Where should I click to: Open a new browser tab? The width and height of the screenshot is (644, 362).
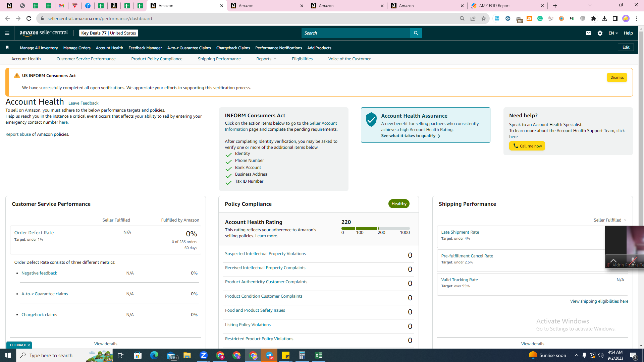point(555,6)
